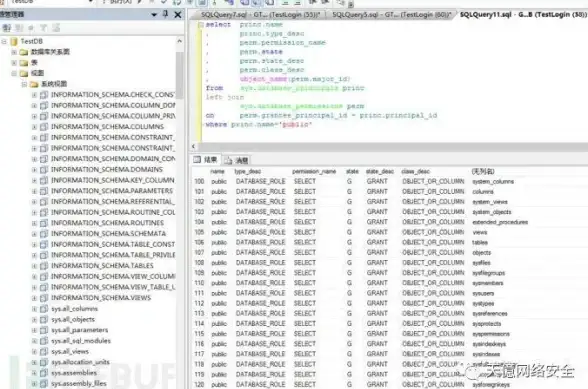588x389 pixels.
Task: Click view icon beside sys.all_views
Action: pyautogui.click(x=44, y=352)
